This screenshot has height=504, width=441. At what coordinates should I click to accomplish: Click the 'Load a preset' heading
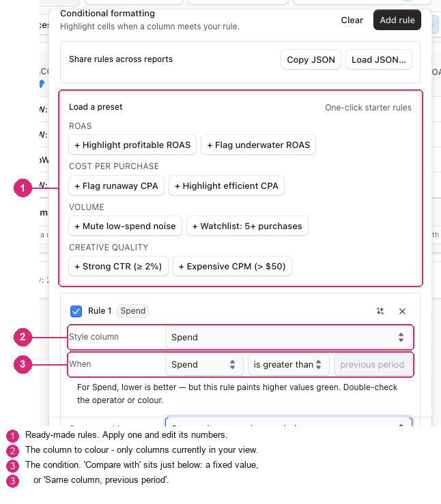[x=96, y=106]
